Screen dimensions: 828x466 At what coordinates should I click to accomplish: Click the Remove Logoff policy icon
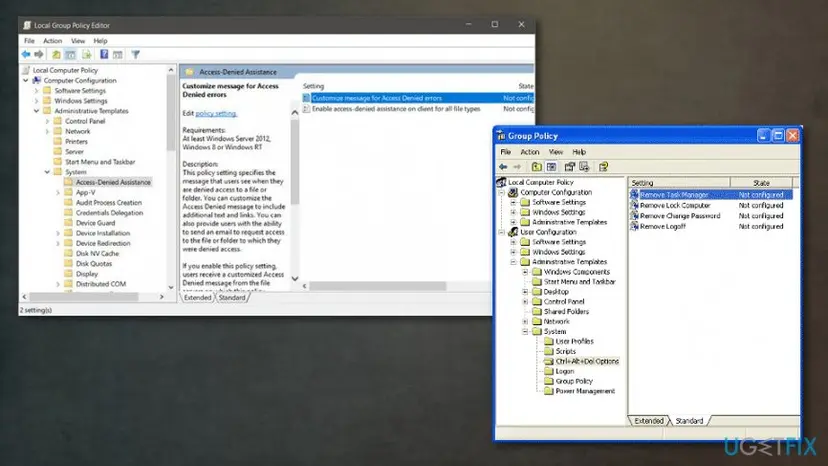pos(634,226)
